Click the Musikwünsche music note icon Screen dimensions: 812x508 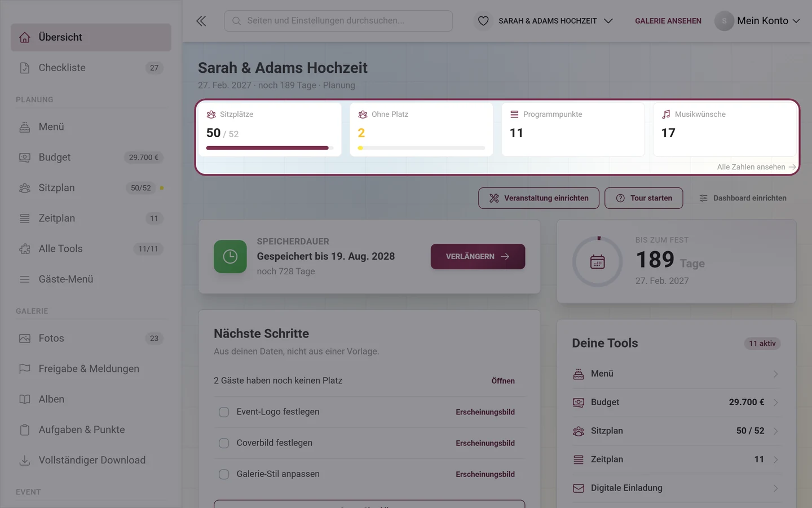pyautogui.click(x=666, y=114)
